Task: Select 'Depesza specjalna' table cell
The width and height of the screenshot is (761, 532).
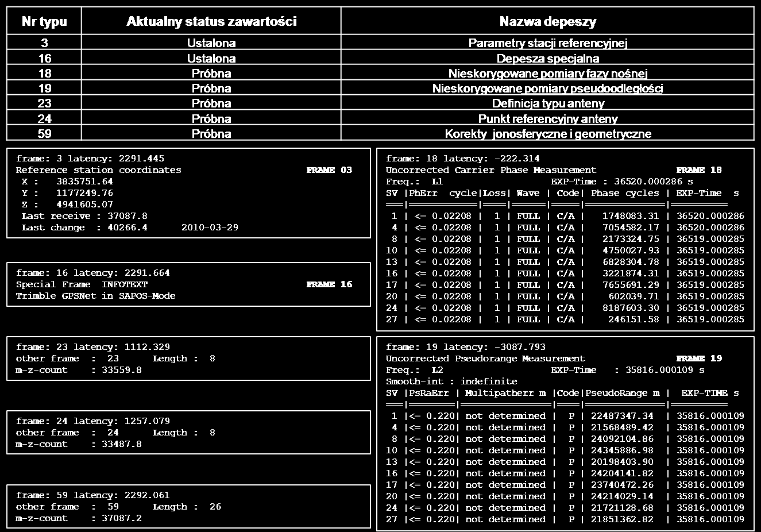Action: tap(548, 58)
